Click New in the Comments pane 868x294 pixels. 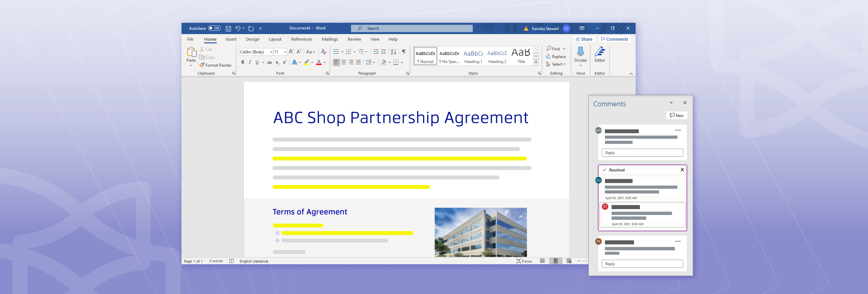coord(677,116)
